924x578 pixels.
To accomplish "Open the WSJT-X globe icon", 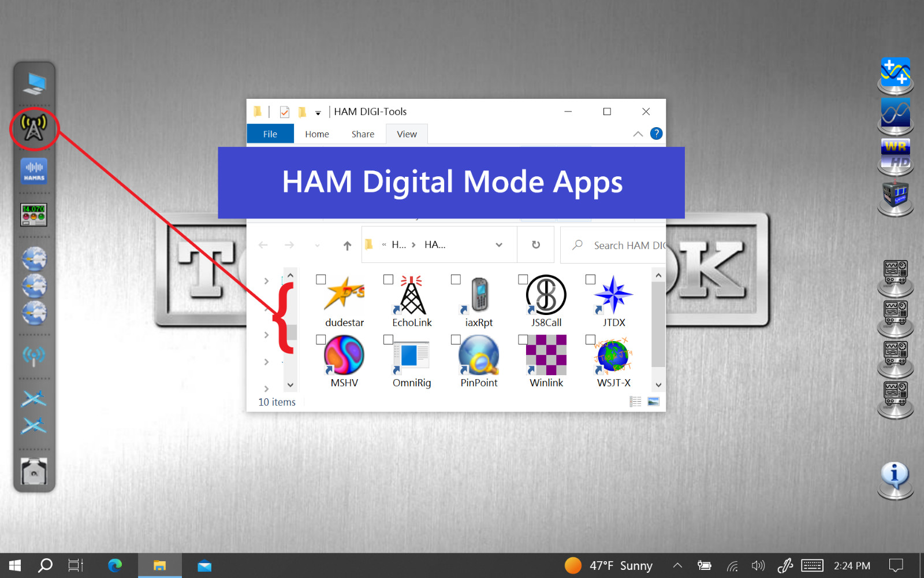I will (x=613, y=355).
